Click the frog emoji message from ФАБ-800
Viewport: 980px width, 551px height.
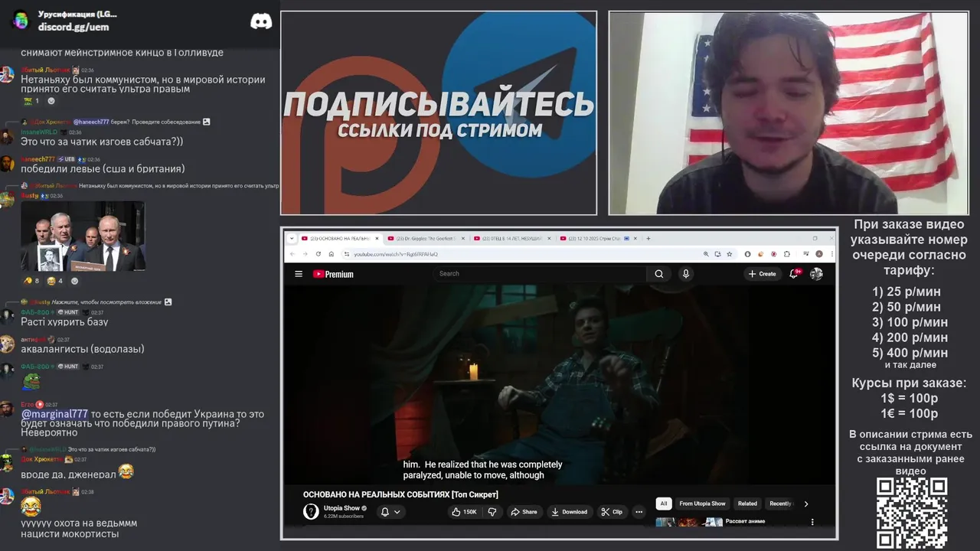click(31, 380)
